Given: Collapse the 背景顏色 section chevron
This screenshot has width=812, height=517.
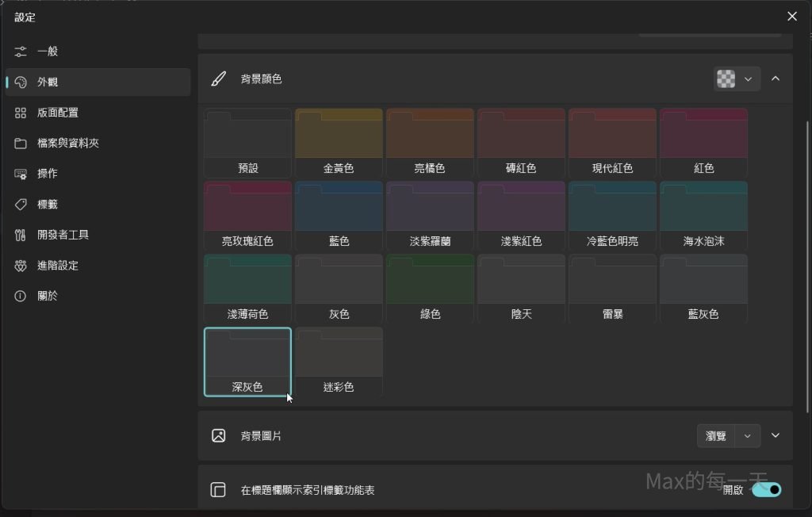Looking at the screenshot, I should [776, 79].
